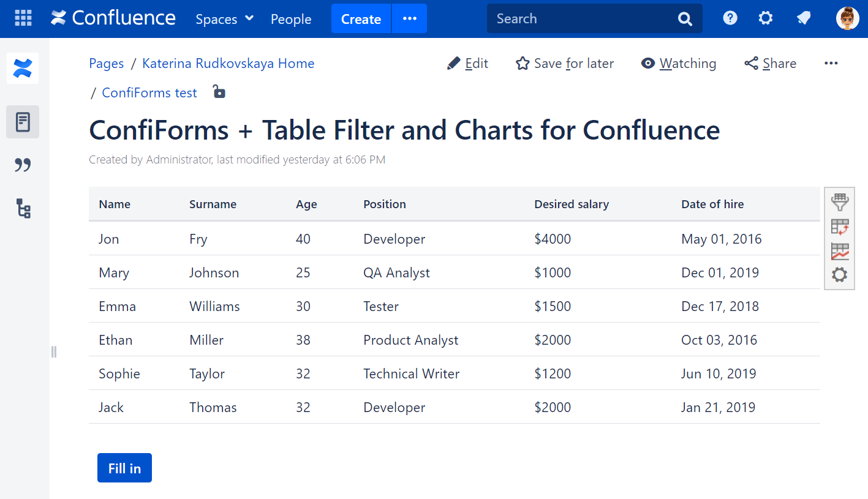Open Katerina Rudkovskaya Home link
868x499 pixels.
(x=228, y=63)
